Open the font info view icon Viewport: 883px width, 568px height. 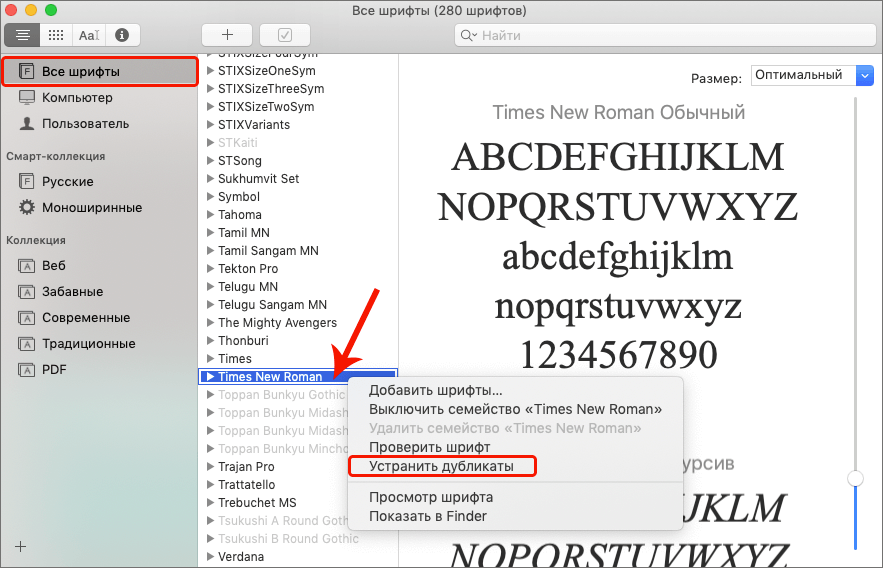pyautogui.click(x=122, y=35)
